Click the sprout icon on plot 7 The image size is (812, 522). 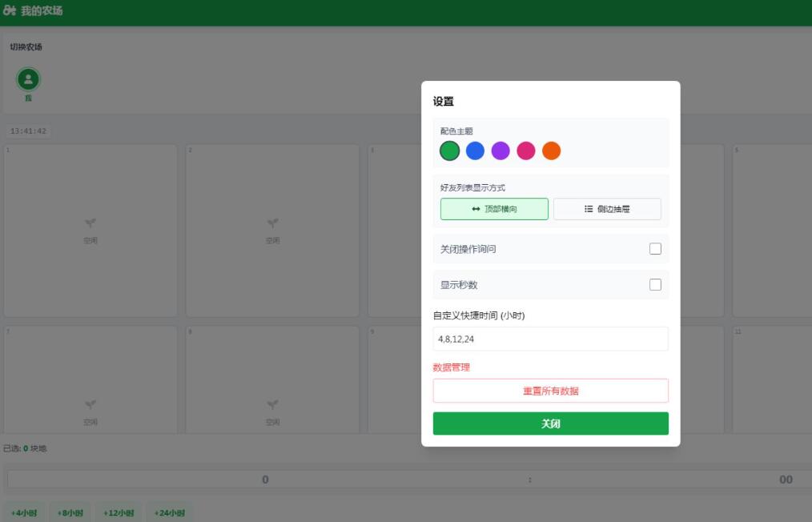(90, 405)
